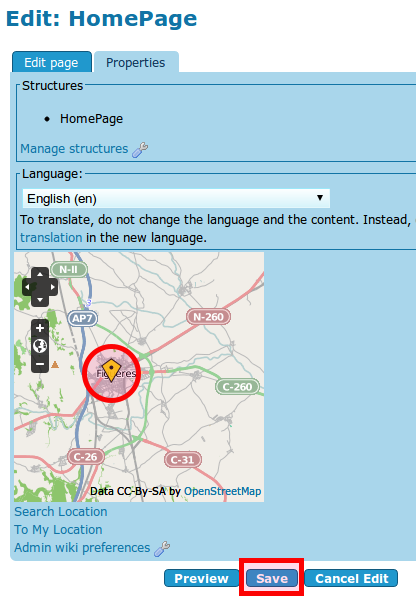Select the Properties tab
The width and height of the screenshot is (416, 603).
[x=136, y=62]
